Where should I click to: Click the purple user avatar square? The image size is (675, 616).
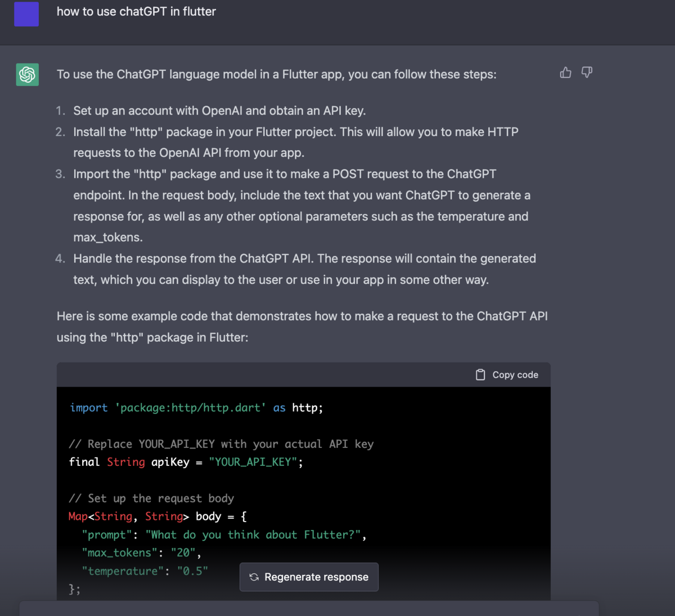(26, 14)
